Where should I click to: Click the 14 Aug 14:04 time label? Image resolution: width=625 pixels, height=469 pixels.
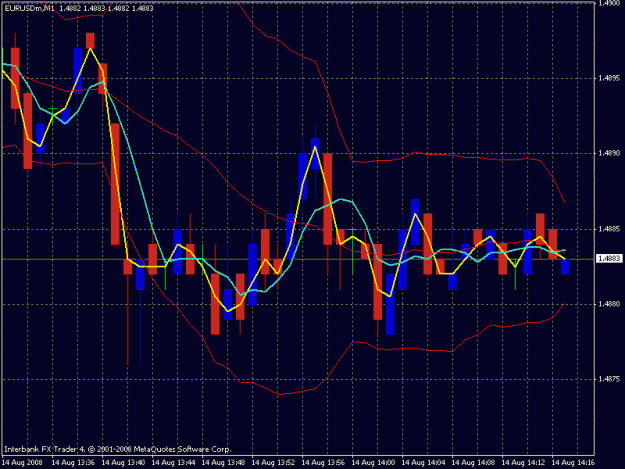423,463
